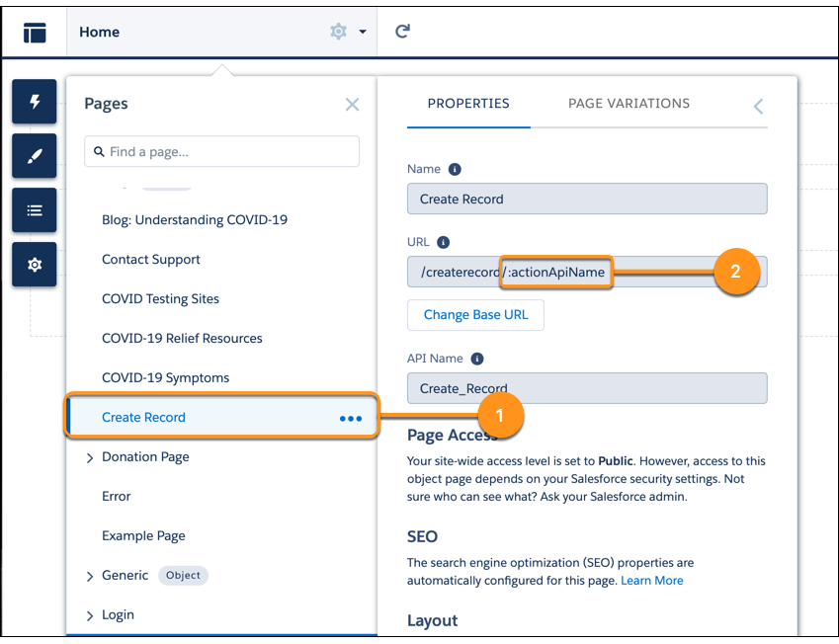Expand the Donation Page tree item
The height and width of the screenshot is (644, 839).
point(90,457)
